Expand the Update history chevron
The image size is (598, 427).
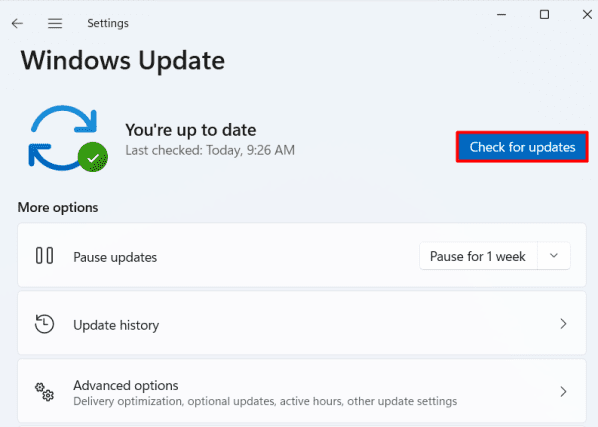tap(563, 324)
